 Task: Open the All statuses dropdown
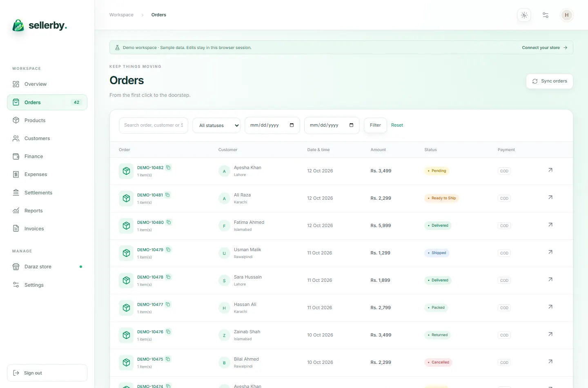click(x=216, y=125)
